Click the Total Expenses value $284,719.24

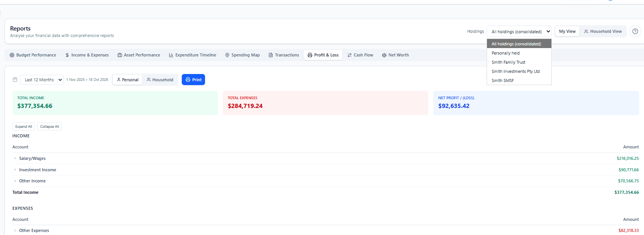point(245,106)
